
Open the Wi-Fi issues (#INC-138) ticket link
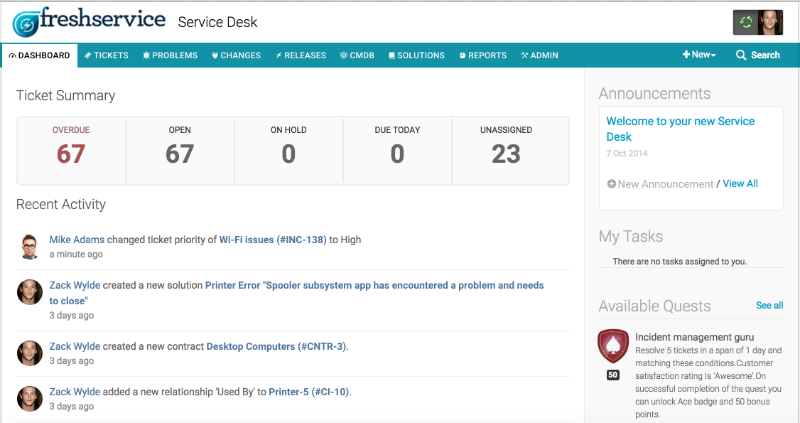272,240
